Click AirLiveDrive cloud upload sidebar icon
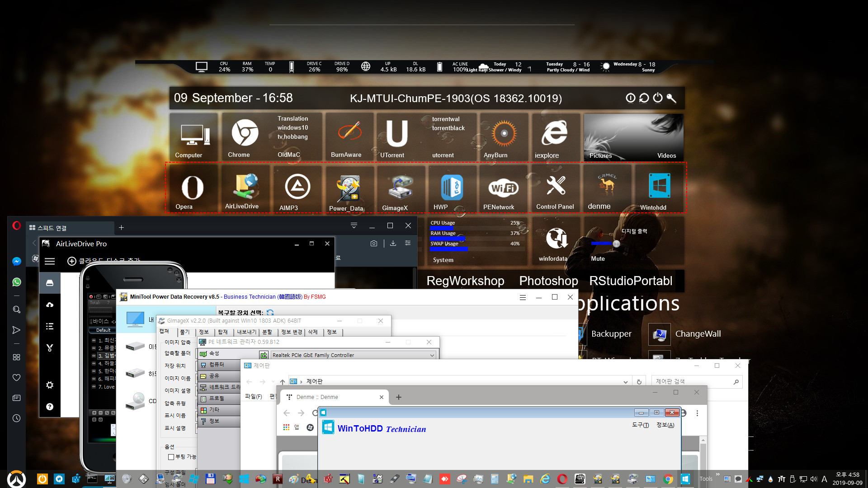 point(50,305)
